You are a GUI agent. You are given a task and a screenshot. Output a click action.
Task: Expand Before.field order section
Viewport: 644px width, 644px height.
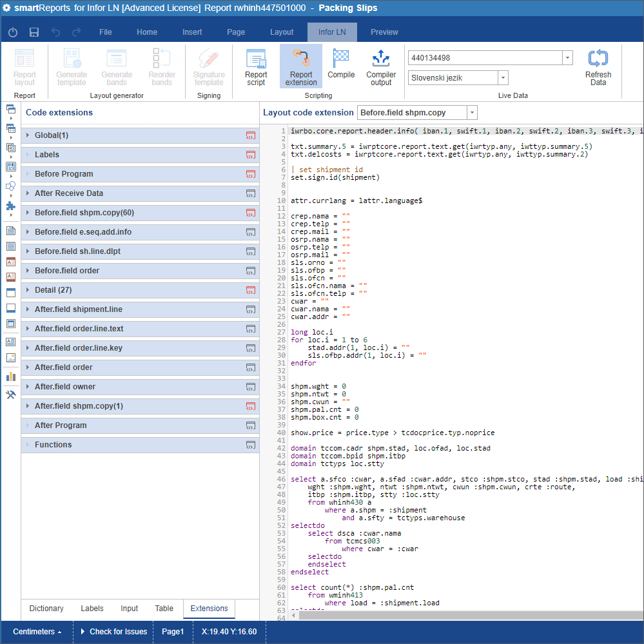tap(28, 270)
